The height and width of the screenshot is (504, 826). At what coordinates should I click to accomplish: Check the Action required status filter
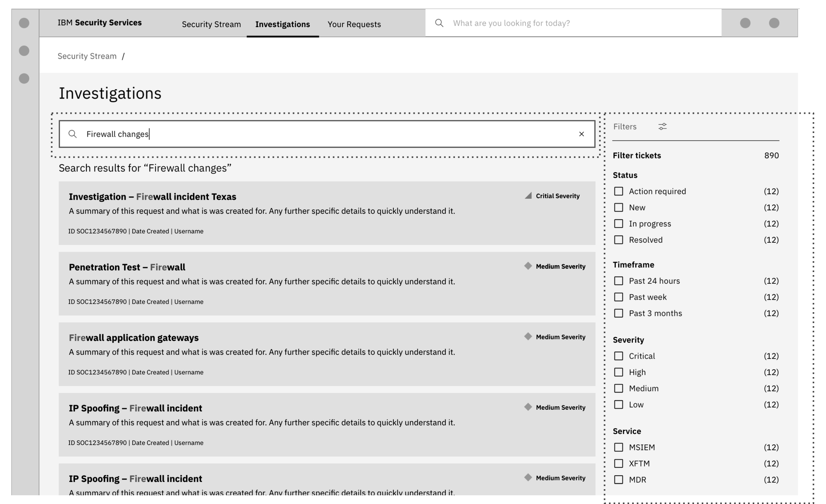[618, 191]
